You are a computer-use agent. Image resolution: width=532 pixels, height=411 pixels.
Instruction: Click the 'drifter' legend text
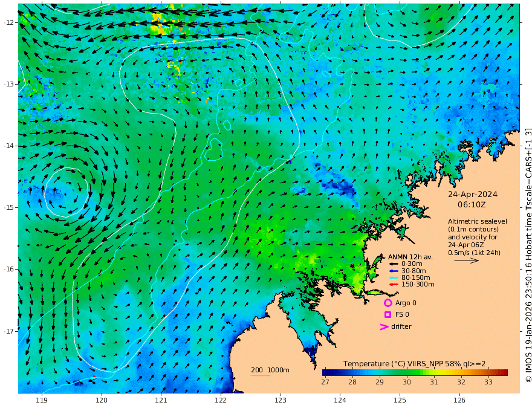pos(401,326)
